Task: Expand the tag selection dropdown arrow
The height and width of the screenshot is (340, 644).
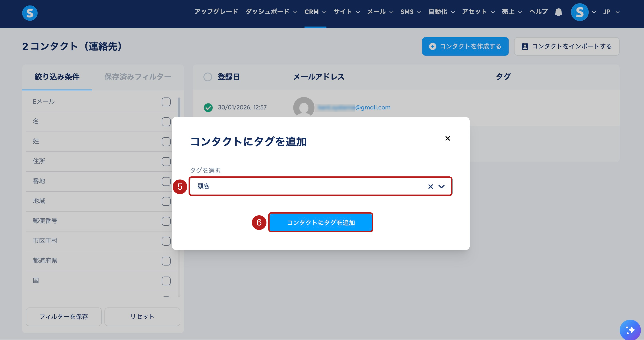Action: (442, 187)
